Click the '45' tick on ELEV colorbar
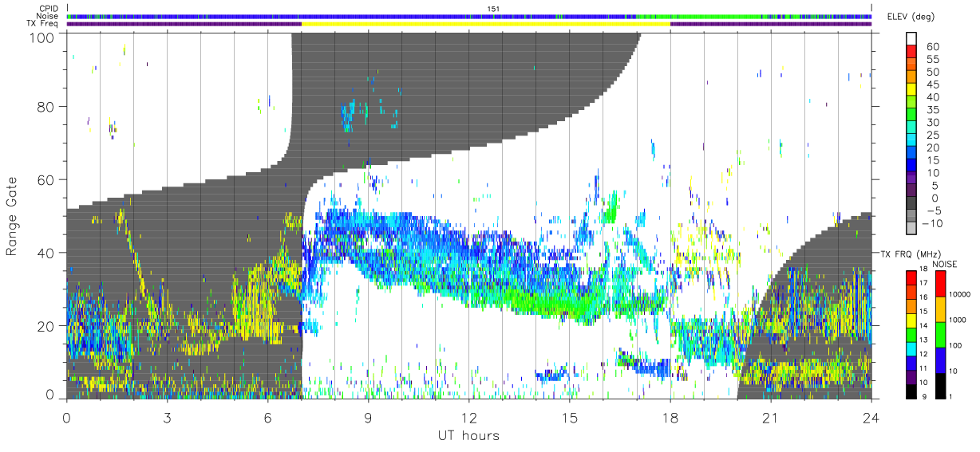 coord(932,85)
